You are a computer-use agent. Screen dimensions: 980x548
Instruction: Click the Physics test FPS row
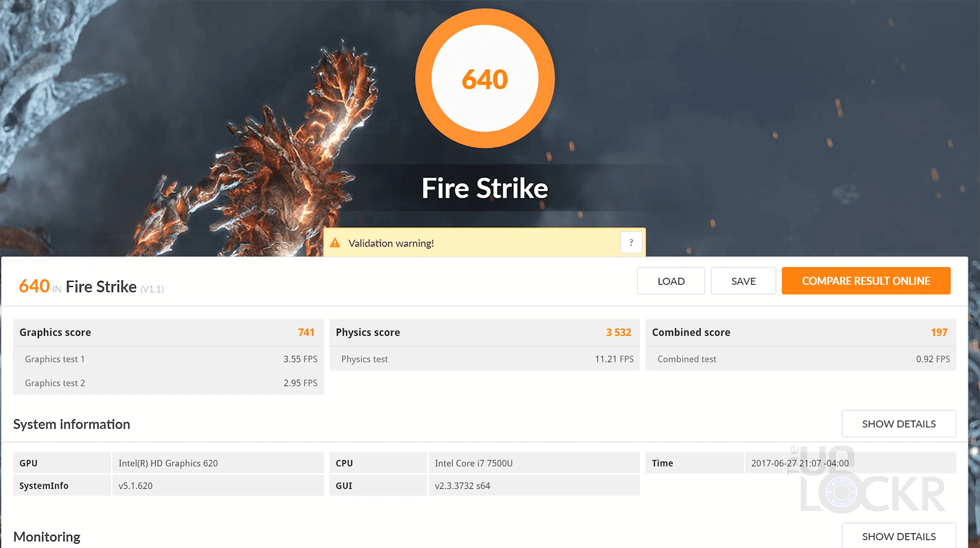point(484,359)
